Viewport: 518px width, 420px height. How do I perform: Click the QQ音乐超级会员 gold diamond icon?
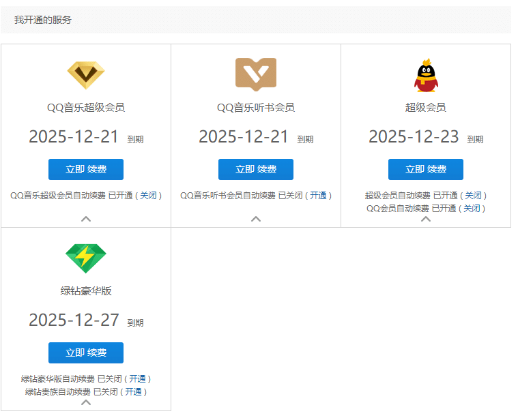click(x=86, y=75)
